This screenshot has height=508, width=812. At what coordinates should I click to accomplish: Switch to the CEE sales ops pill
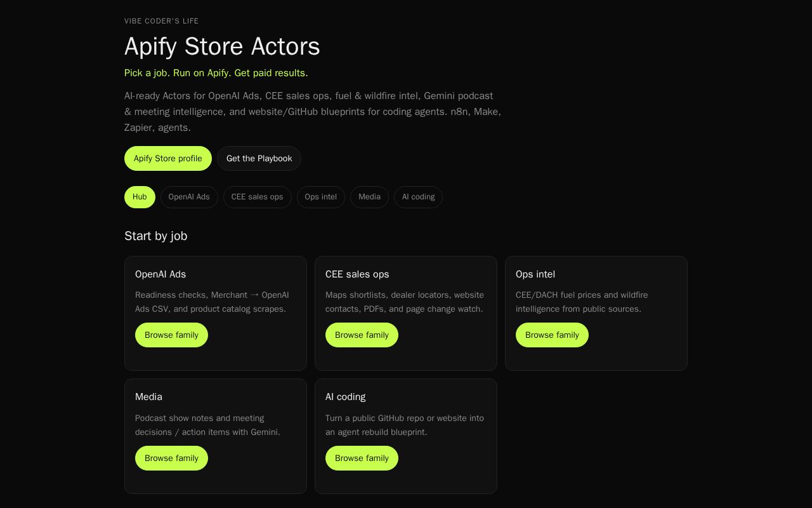click(258, 197)
